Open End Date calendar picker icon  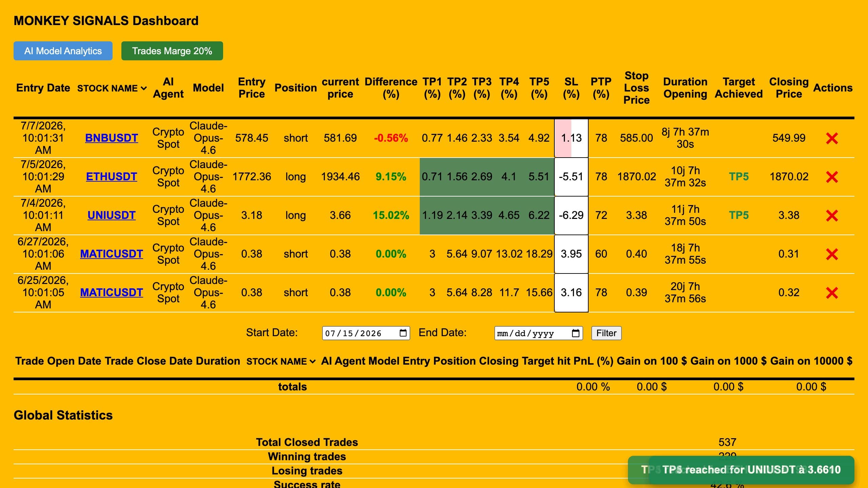click(575, 333)
